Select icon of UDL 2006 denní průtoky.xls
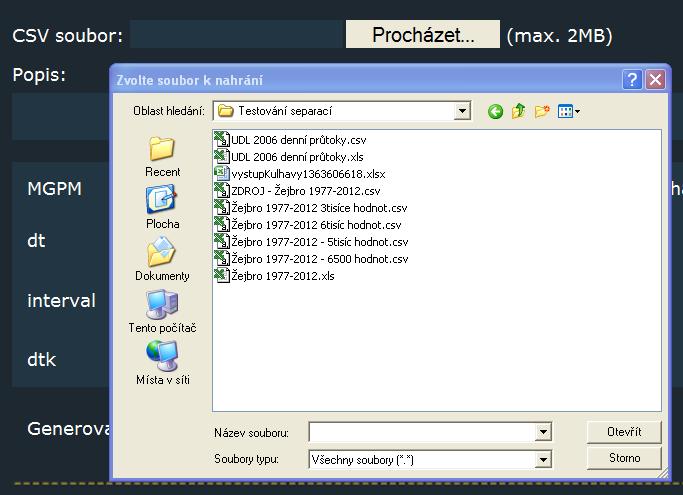This screenshot has width=683, height=495. pos(222,156)
